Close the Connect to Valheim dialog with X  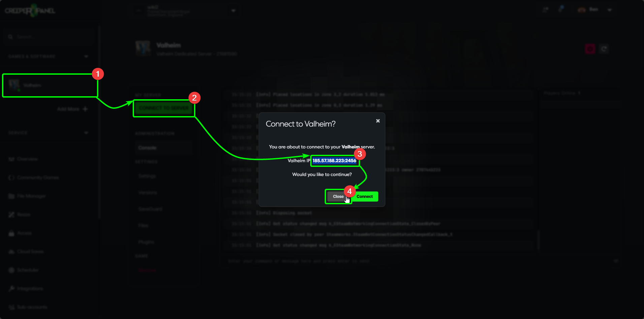click(378, 121)
